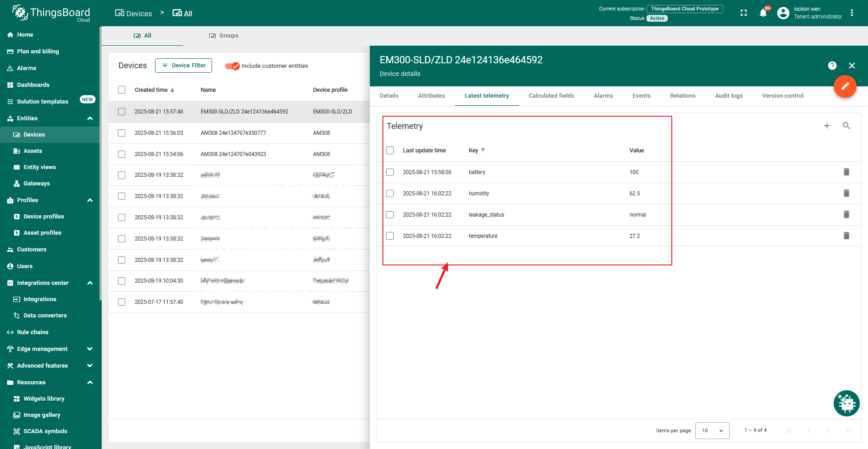Close the device details panel
The image size is (868, 449).
[x=852, y=66]
